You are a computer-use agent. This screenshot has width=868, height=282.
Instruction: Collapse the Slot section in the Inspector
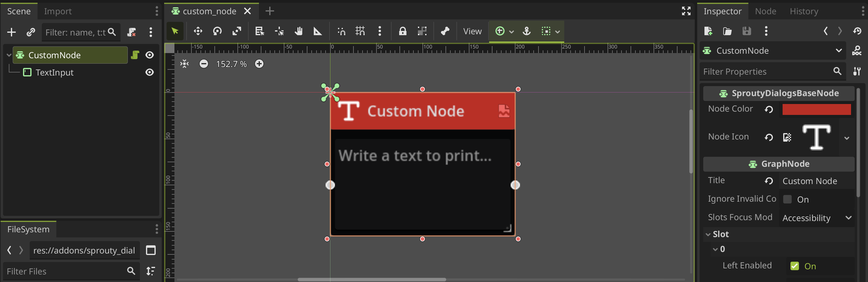[x=709, y=234]
